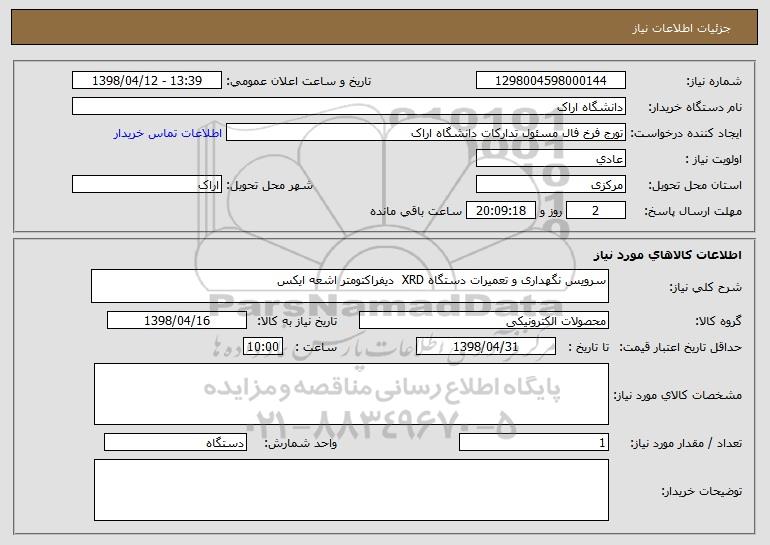Select the delivery province field مرکزی
Viewport: 770px width, 545px height.
(550, 185)
